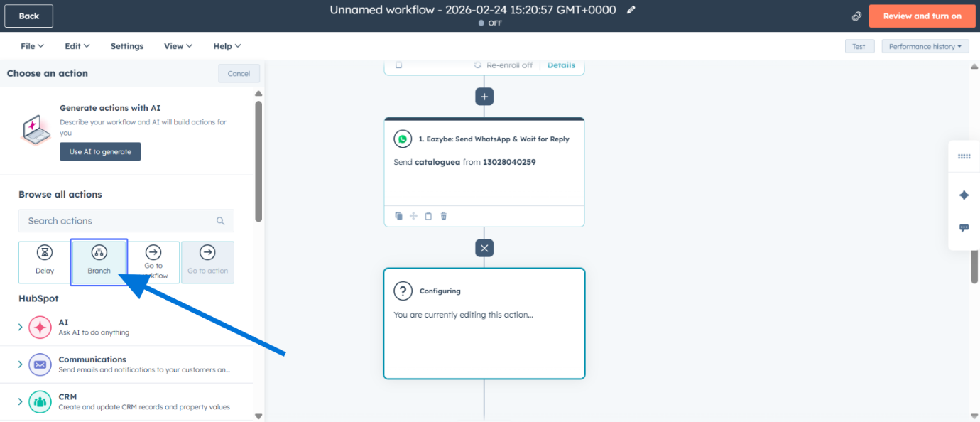Click into the Search actions field
This screenshot has width=980, height=422.
(x=126, y=221)
